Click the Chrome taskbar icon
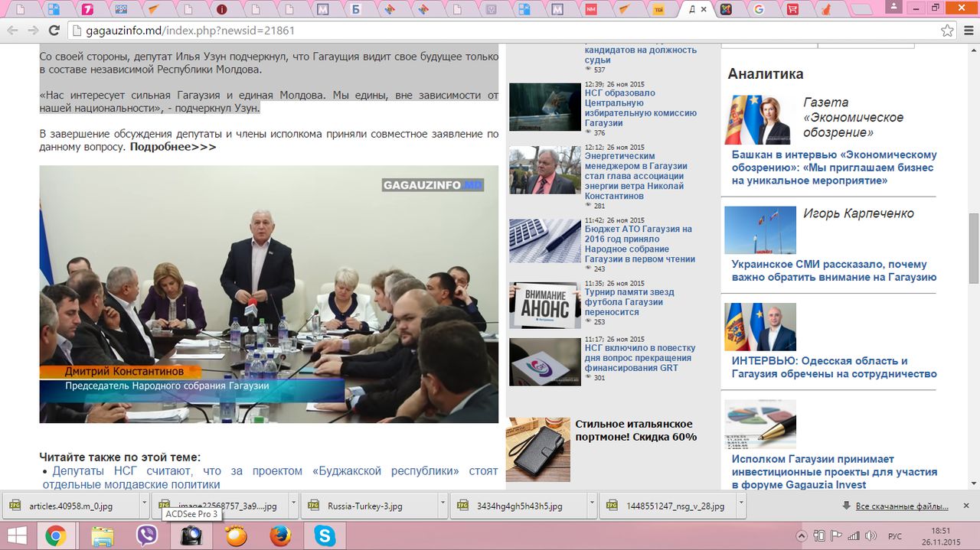 55,535
